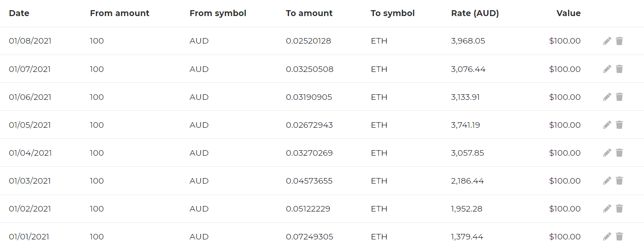Screen dimensions: 644x250
Task: Edit the 01/01/2021 transaction with the pencil icon
Action: coord(607,236)
